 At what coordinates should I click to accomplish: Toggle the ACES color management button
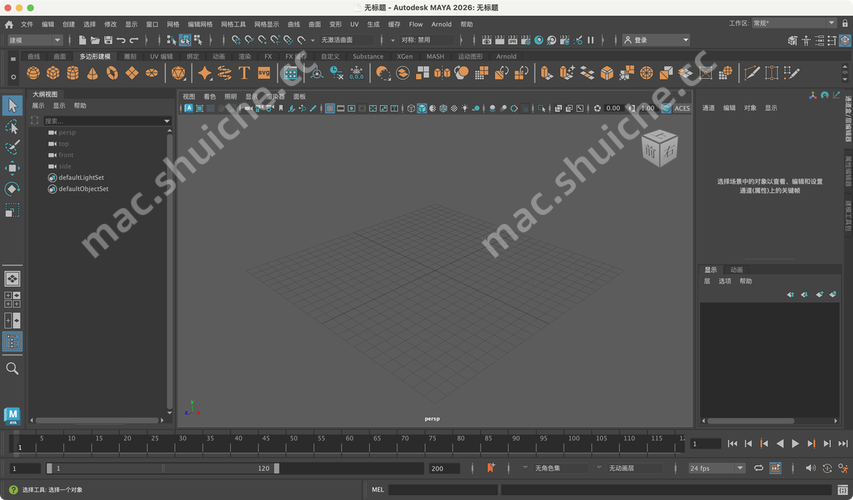pyautogui.click(x=682, y=109)
